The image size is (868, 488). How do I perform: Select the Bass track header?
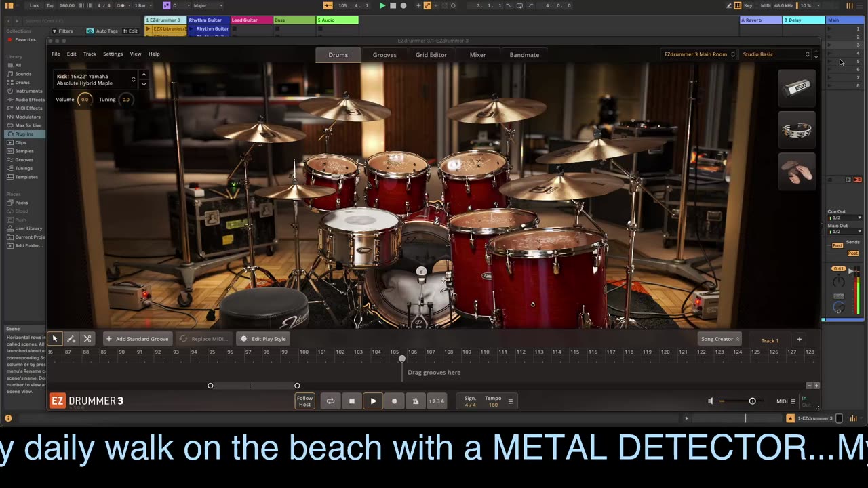(x=294, y=20)
